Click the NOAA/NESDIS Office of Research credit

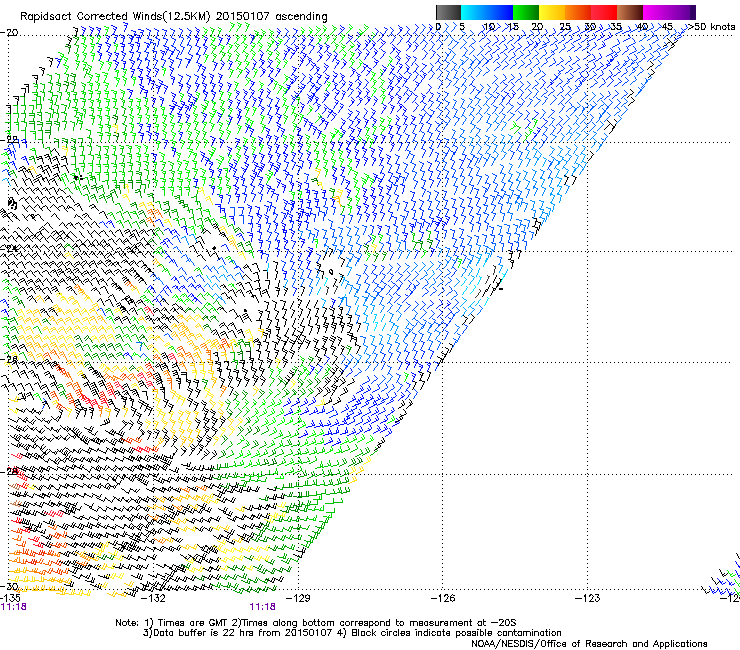[x=589, y=644]
